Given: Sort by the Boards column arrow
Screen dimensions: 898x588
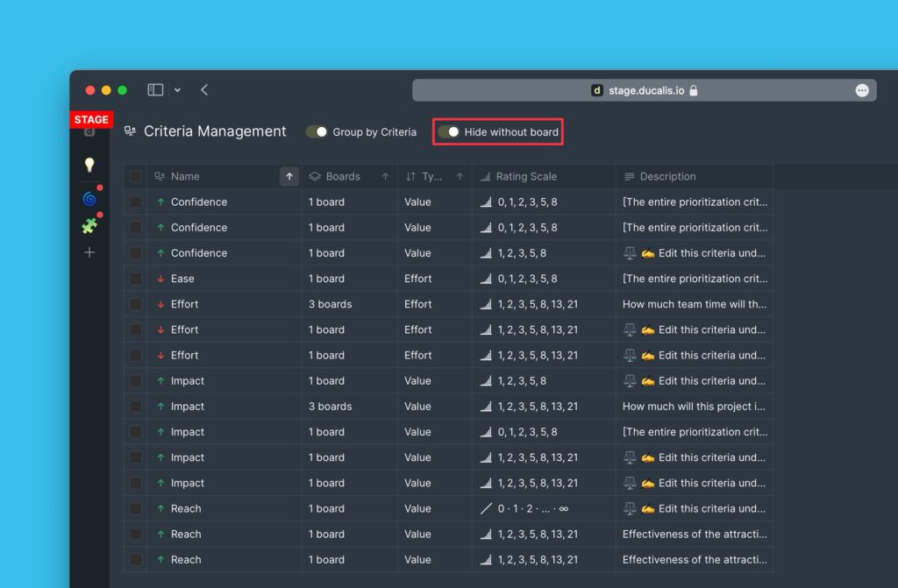Looking at the screenshot, I should [x=385, y=176].
